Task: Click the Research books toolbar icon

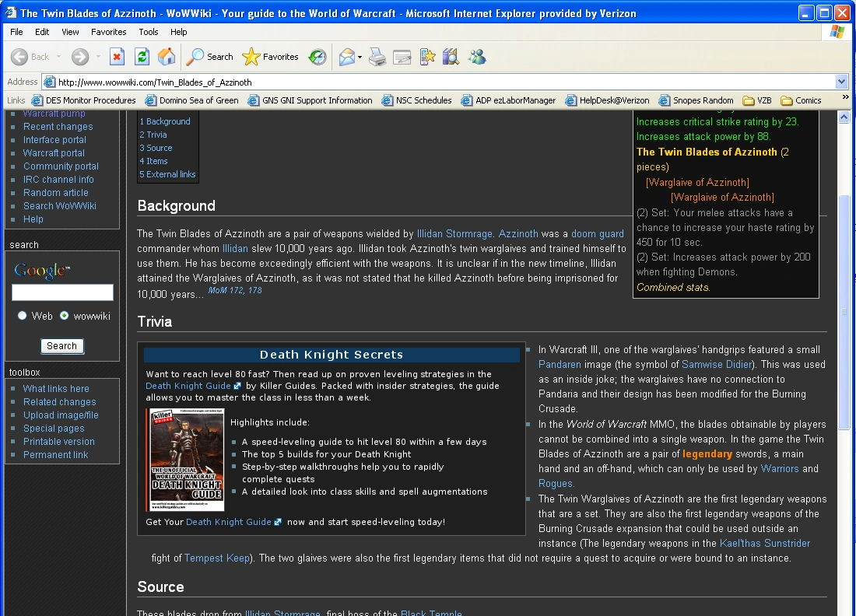Action: pyautogui.click(x=451, y=57)
